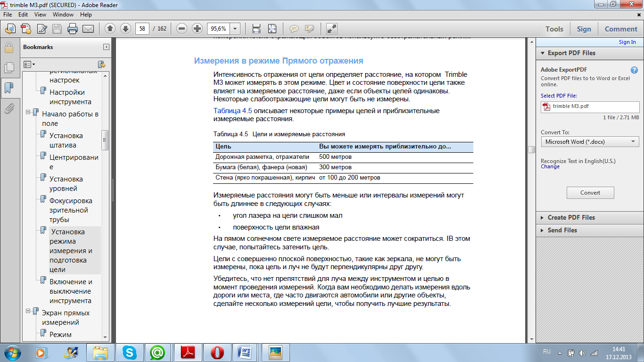Print the document using printer icon
644x362 pixels.
(73, 29)
